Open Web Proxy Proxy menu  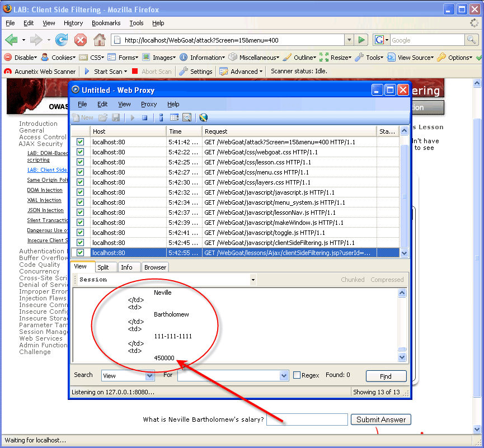(x=149, y=104)
